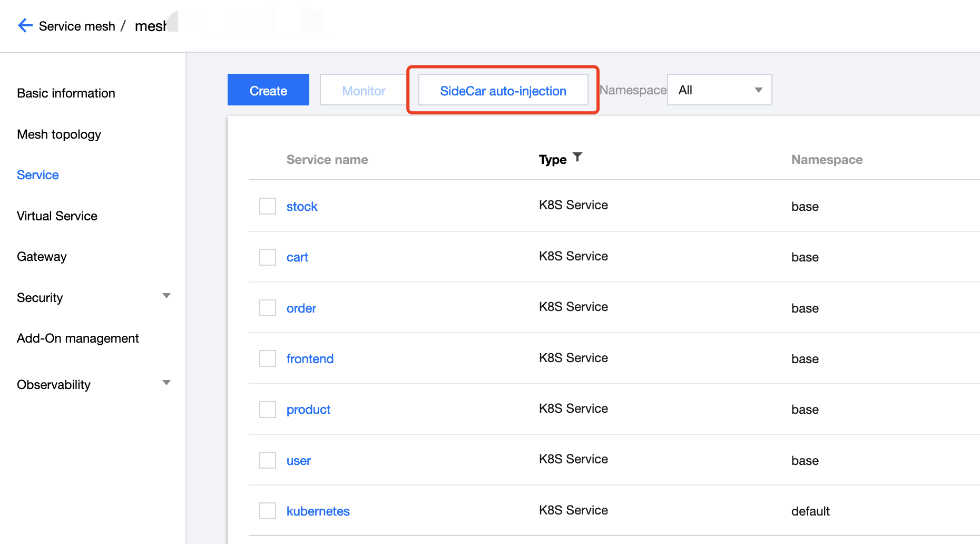Click the Monitor button

[x=363, y=90]
